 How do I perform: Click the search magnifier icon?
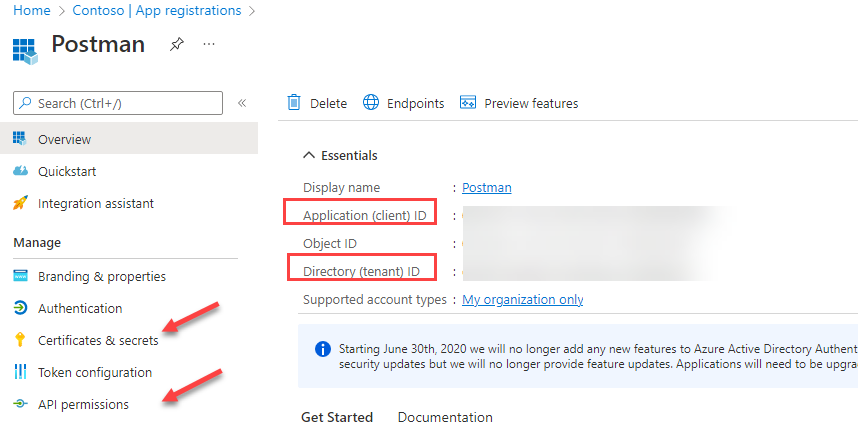coord(25,103)
